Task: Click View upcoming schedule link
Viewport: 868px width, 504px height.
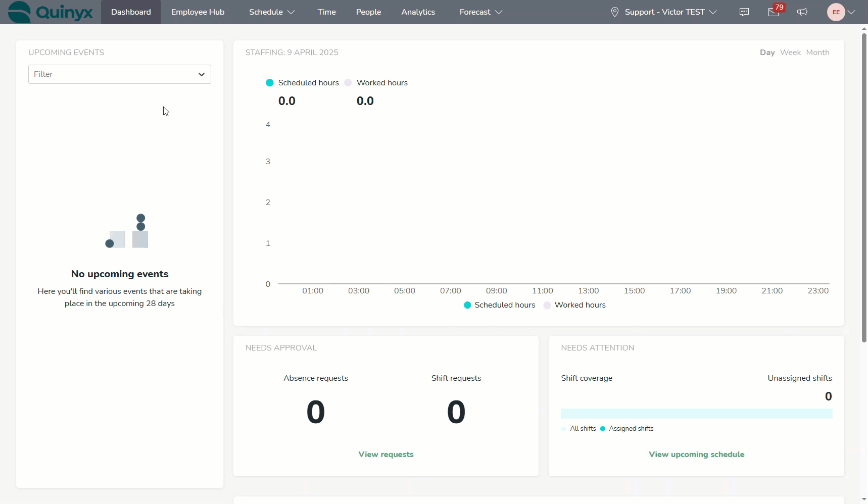Action: point(696,455)
